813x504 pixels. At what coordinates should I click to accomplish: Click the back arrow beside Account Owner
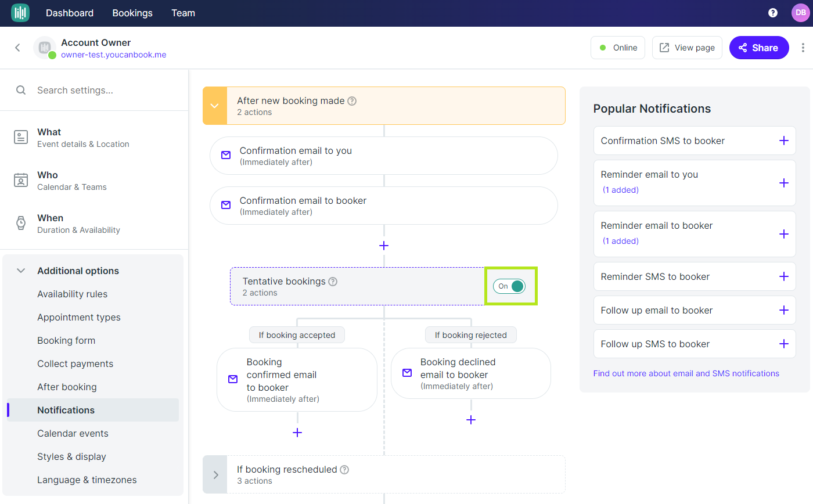pyautogui.click(x=17, y=48)
